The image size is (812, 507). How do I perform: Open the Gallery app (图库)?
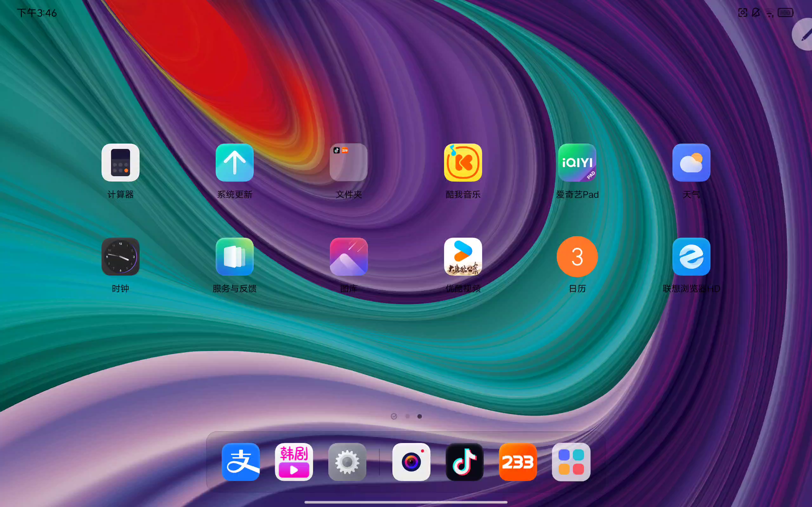[349, 257]
